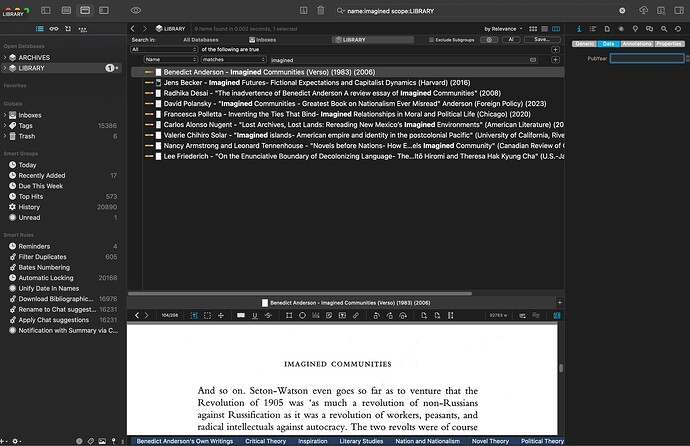Select the oval annotation tool
The width and height of the screenshot is (690, 446).
tap(302, 315)
